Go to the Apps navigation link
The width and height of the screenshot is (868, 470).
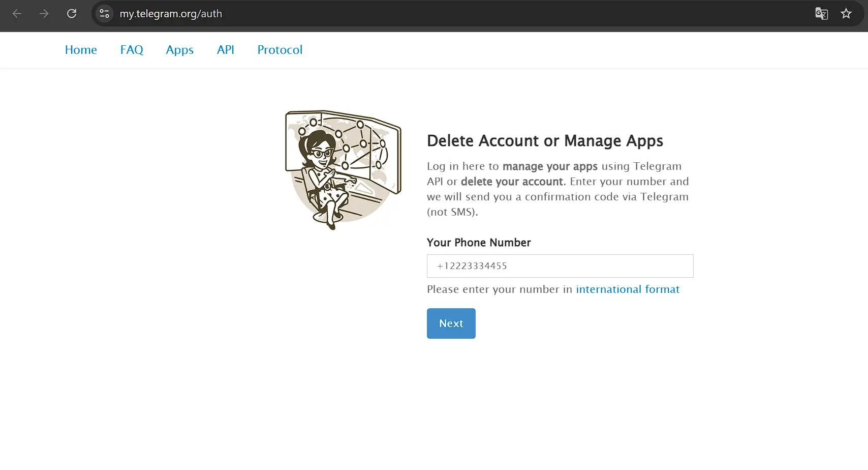point(180,50)
